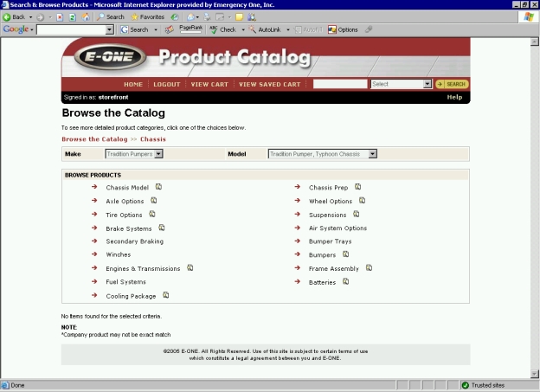
Task: Click the E-ONE logo
Action: (x=110, y=56)
